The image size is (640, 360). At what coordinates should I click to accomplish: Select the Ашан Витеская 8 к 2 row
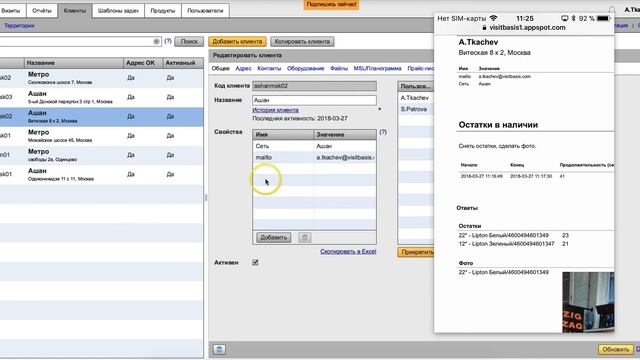click(x=101, y=117)
